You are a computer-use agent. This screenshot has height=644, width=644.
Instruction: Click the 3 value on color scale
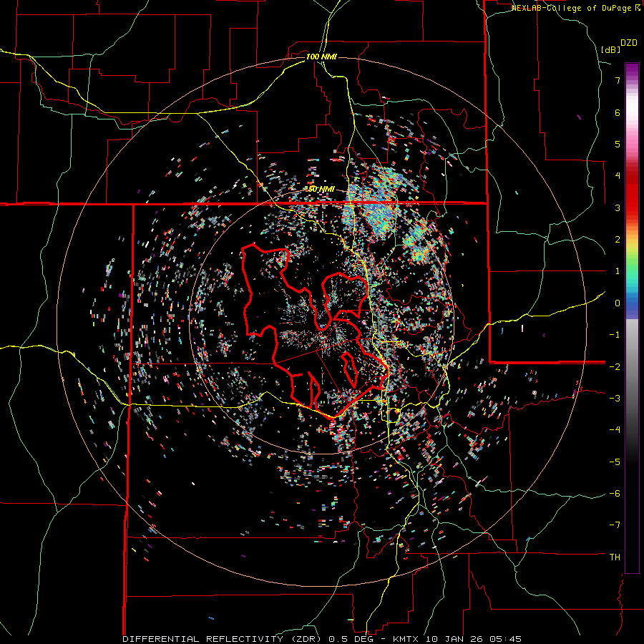pos(618,208)
